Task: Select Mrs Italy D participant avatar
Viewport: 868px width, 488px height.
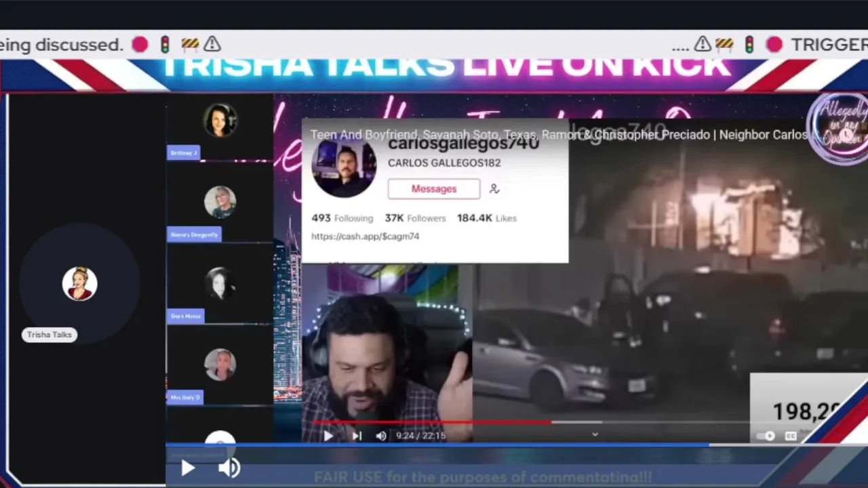Action: click(x=220, y=365)
